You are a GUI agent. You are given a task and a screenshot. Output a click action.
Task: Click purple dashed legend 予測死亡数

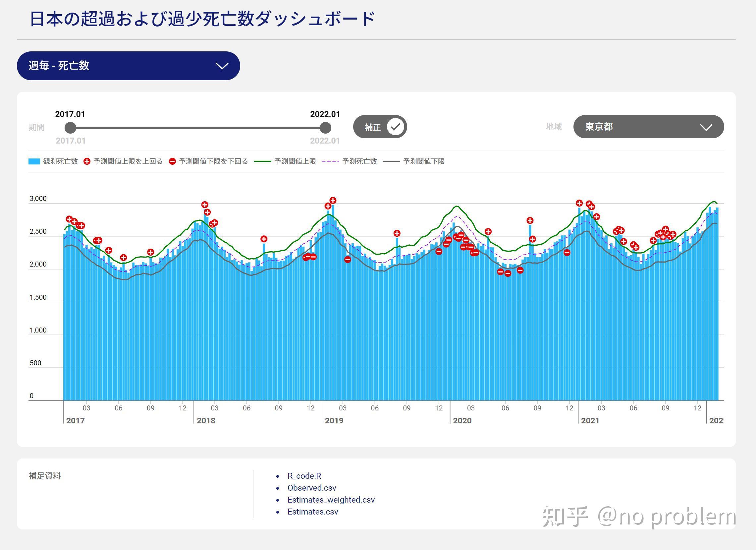pos(330,161)
